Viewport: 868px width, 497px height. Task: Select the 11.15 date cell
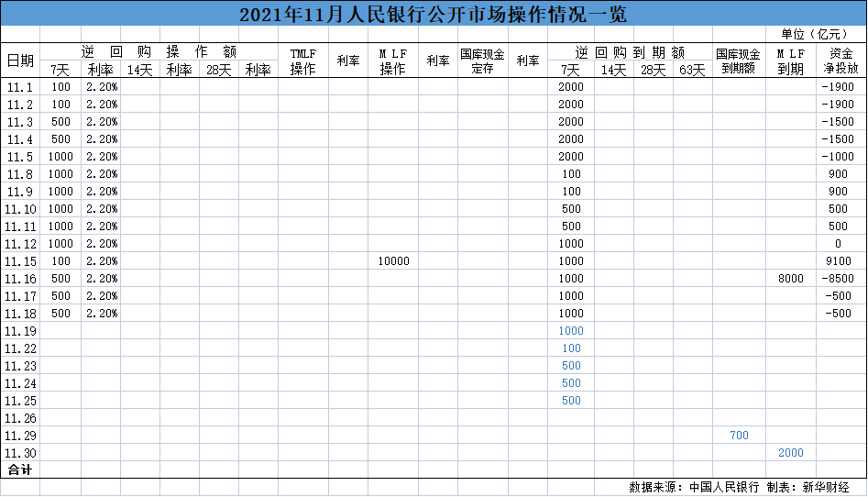tap(20, 261)
